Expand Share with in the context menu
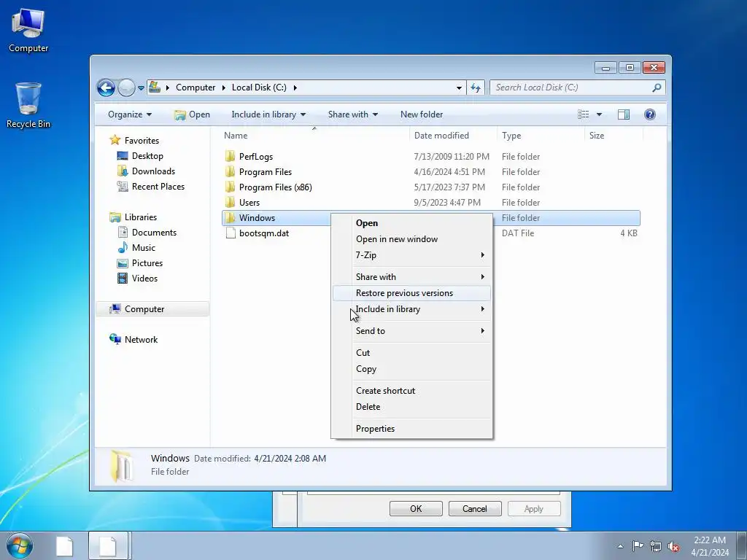The height and width of the screenshot is (560, 747). pyautogui.click(x=411, y=277)
